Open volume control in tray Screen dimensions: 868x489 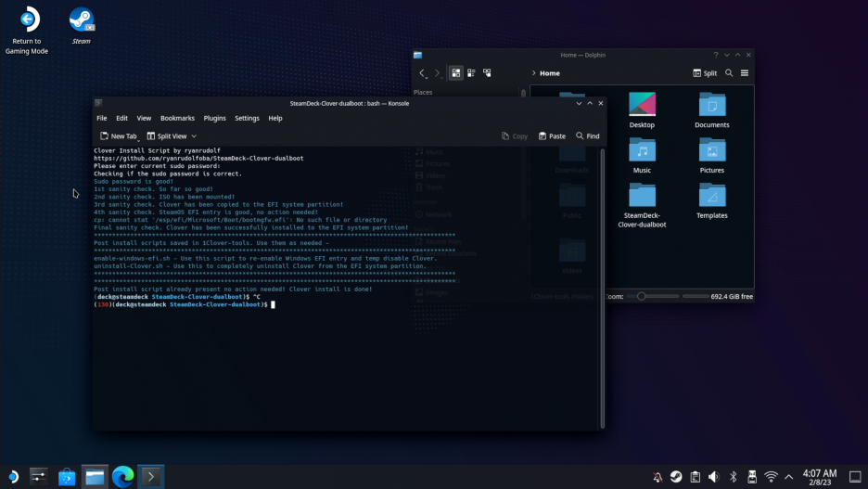pos(714,477)
